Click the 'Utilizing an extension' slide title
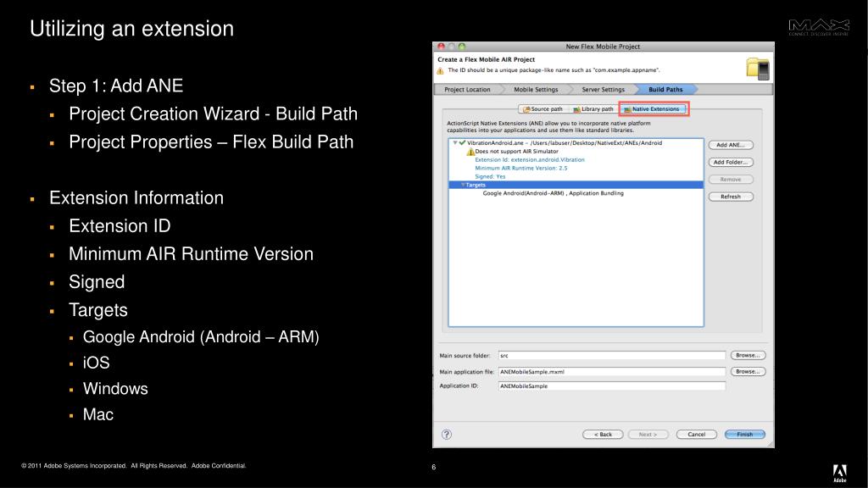 point(131,29)
